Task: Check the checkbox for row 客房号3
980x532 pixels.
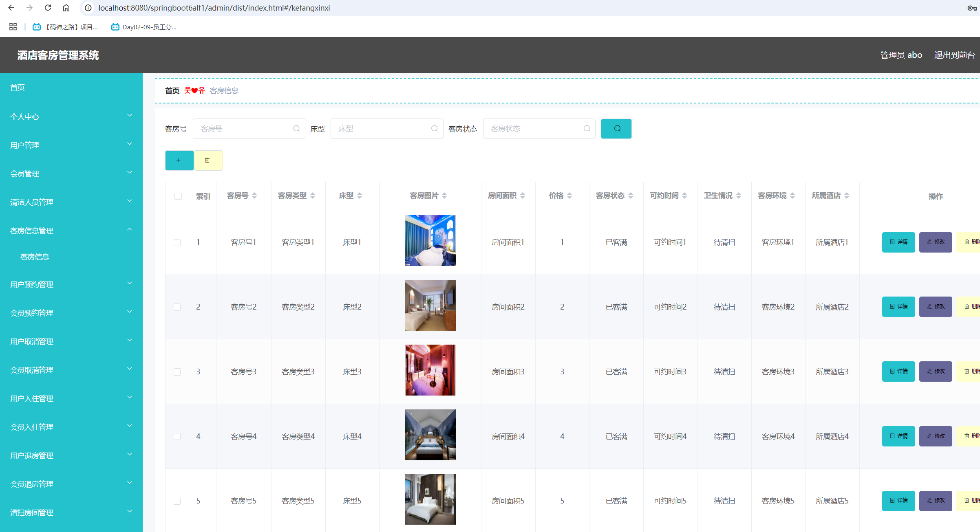Action: [177, 372]
